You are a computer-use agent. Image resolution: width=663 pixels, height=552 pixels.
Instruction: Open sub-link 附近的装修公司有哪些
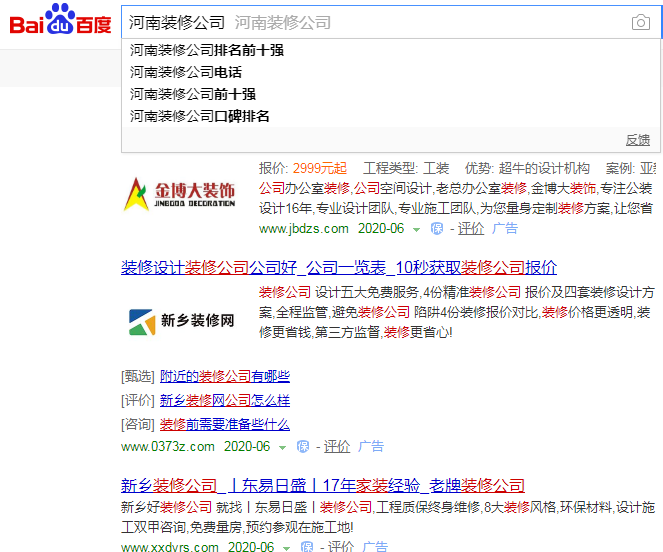click(x=224, y=376)
